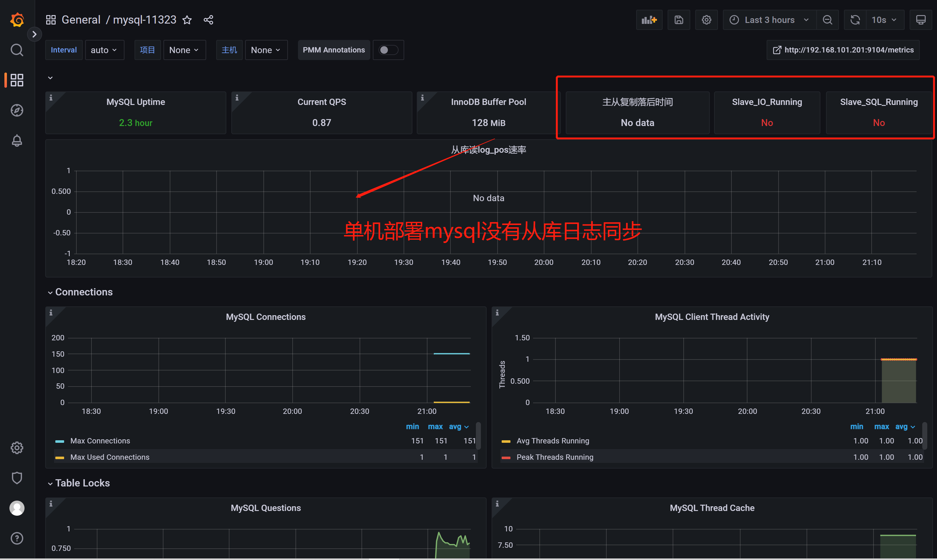Open the Dashboards grid icon in sidebar

17,80
